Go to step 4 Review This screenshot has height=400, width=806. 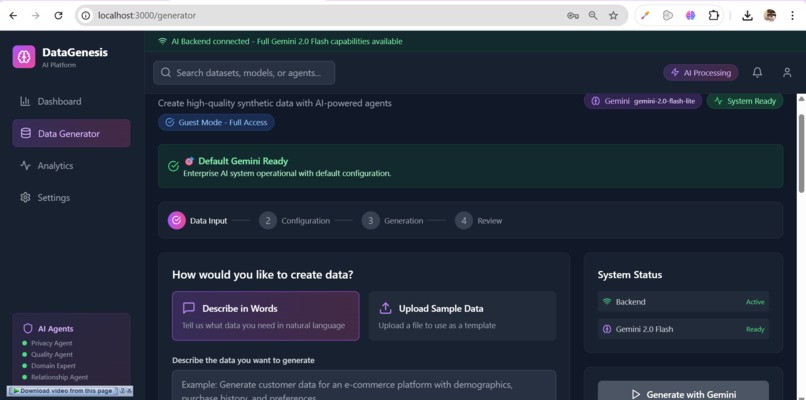click(x=479, y=221)
